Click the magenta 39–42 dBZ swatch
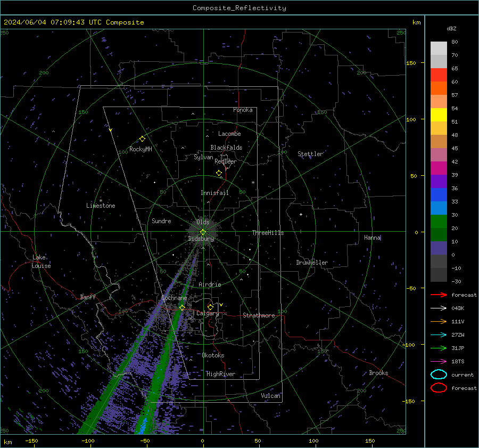Screen dimensions: 479x448 pos(439,168)
